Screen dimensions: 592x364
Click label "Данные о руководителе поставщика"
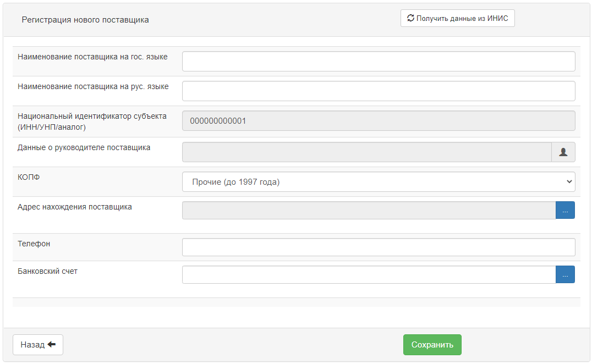pos(84,147)
